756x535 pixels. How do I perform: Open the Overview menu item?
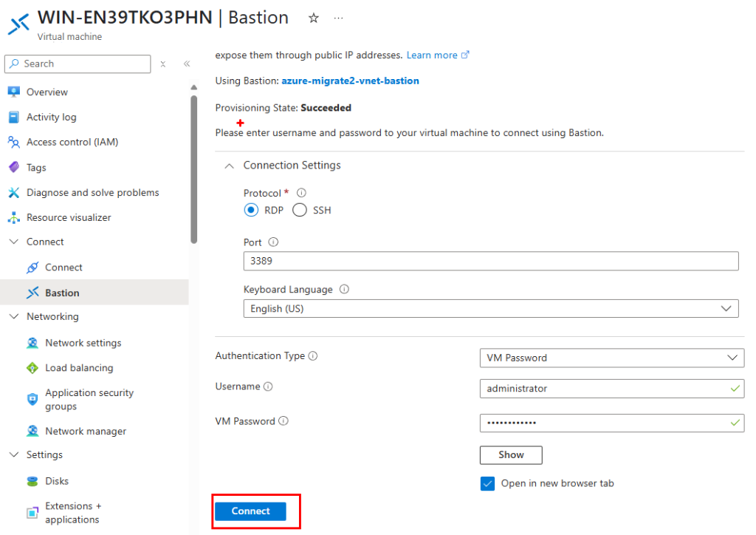click(x=47, y=92)
